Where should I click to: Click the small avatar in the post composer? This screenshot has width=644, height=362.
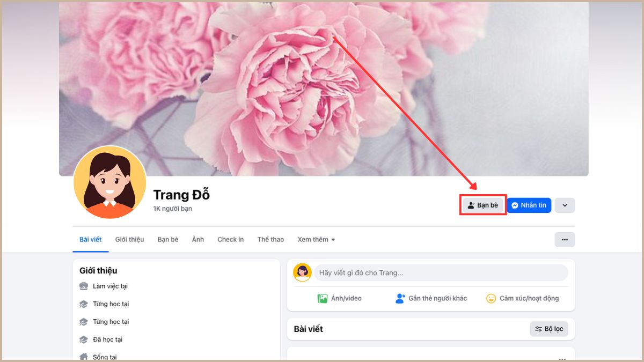(302, 272)
